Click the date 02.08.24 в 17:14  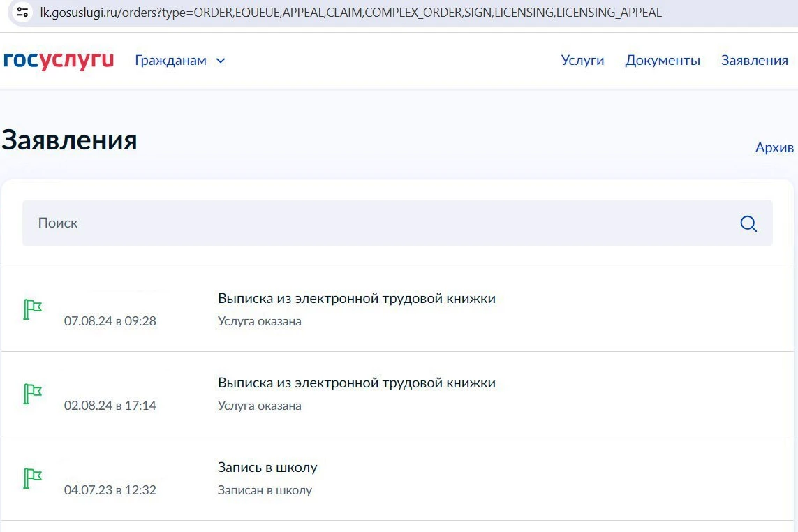(x=110, y=405)
